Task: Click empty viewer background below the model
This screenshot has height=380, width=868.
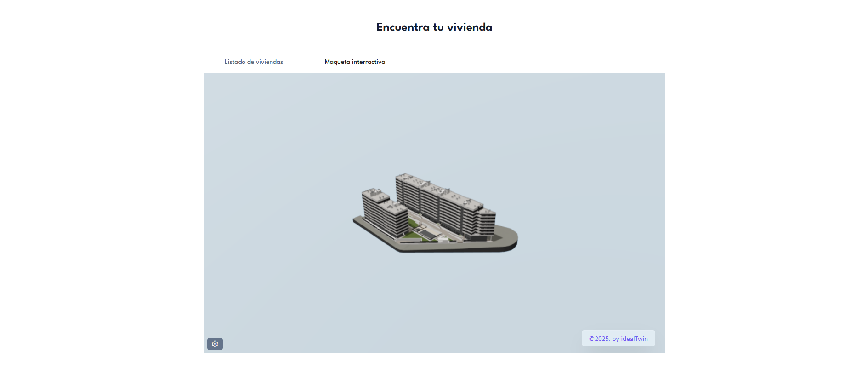Action: 434,299
